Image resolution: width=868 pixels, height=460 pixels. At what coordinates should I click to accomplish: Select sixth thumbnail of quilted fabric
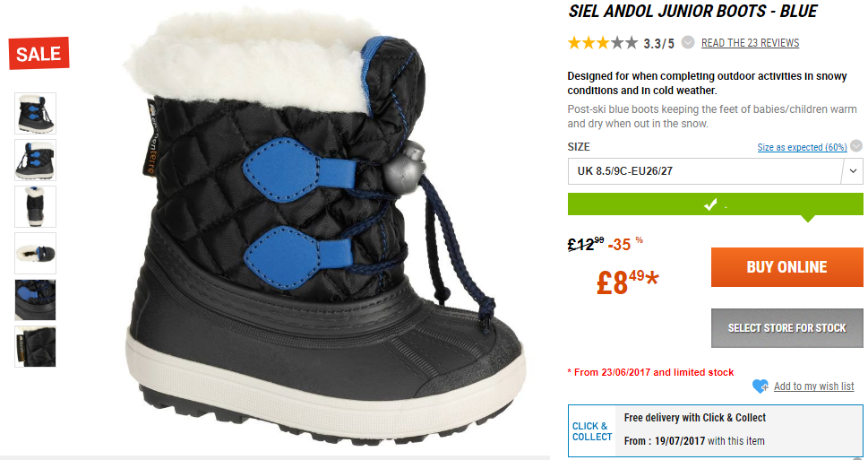(x=36, y=346)
